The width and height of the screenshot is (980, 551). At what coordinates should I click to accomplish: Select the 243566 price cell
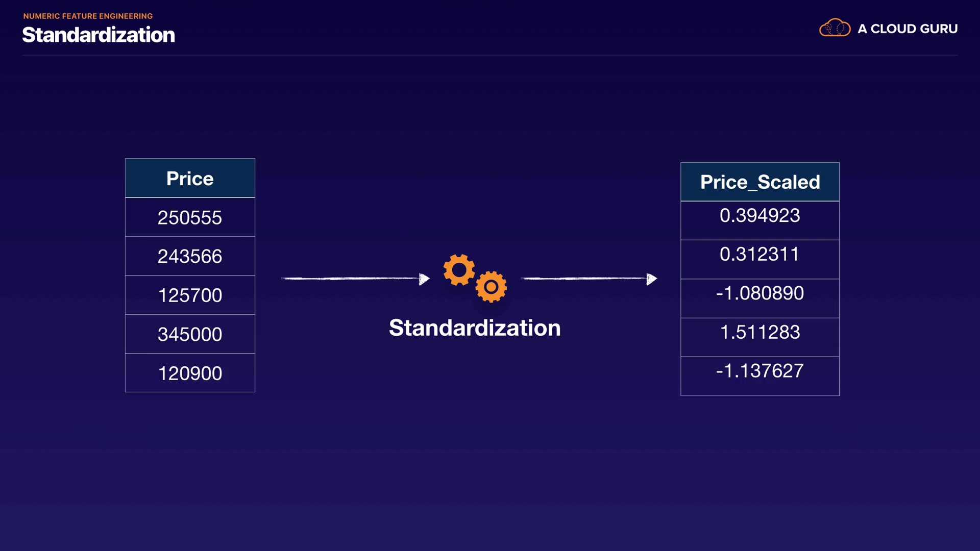190,256
